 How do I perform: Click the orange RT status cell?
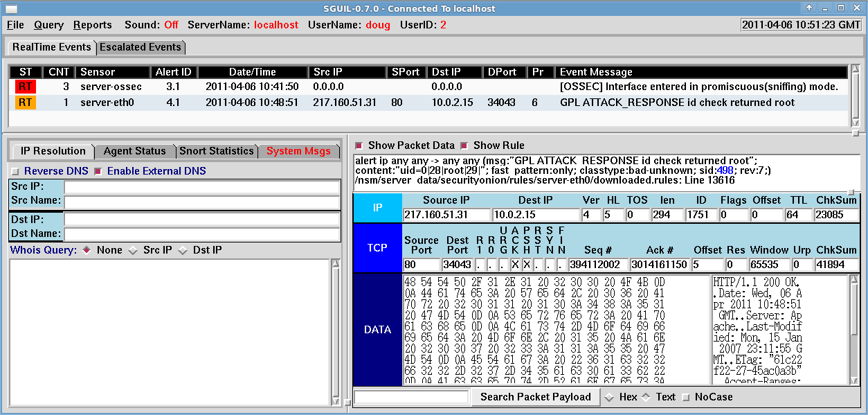pos(26,103)
